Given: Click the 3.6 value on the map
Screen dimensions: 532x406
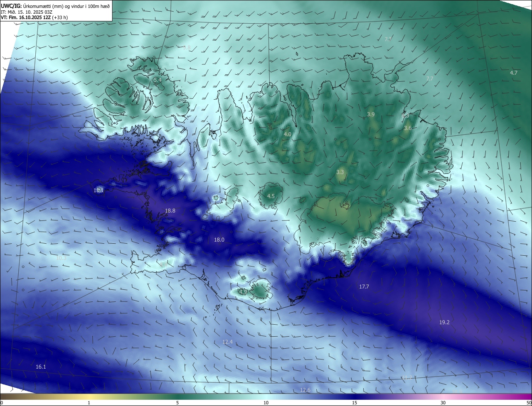Looking at the screenshot, I should (x=408, y=128).
